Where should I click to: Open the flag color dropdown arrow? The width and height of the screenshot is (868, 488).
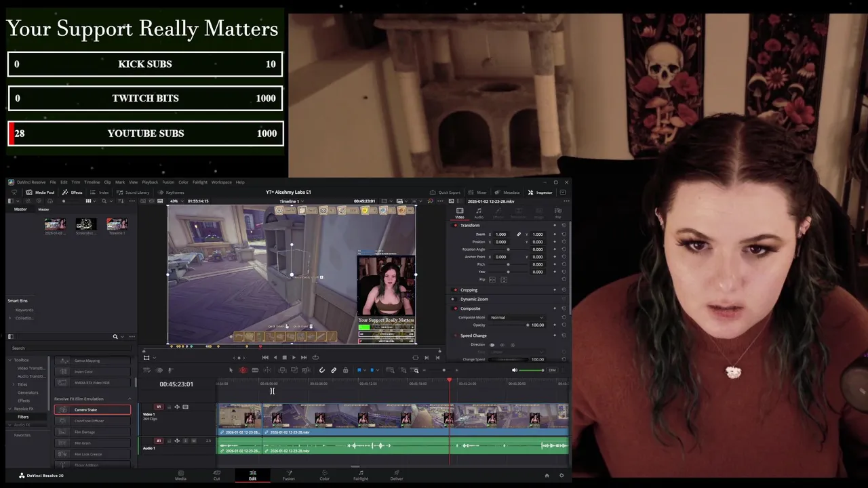click(x=365, y=370)
